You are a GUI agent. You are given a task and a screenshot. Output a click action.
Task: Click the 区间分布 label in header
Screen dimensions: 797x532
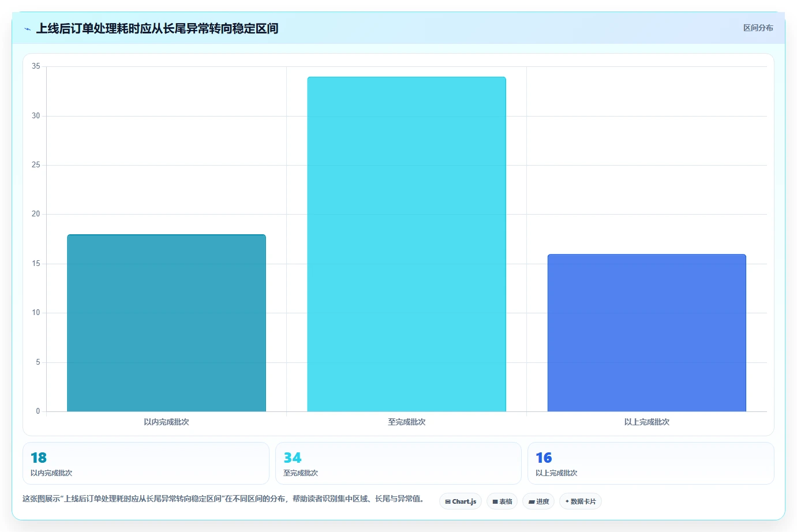758,28
